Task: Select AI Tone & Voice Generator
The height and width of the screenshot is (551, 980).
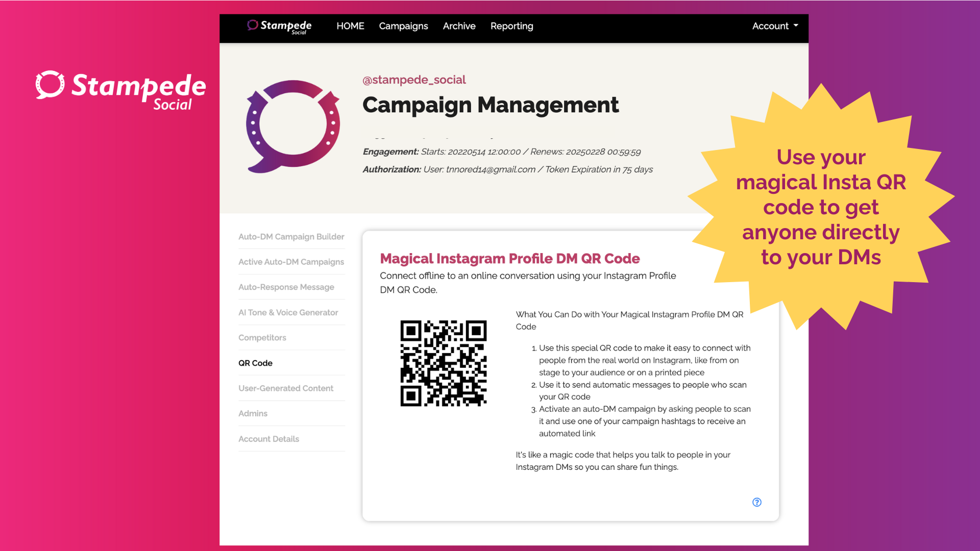Action: coord(288,312)
